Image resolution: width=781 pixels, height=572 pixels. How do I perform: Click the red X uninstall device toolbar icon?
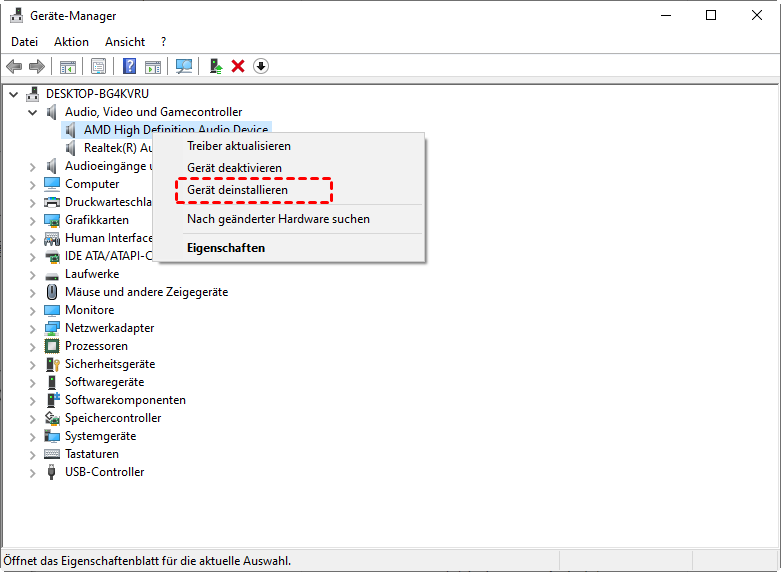(x=238, y=66)
